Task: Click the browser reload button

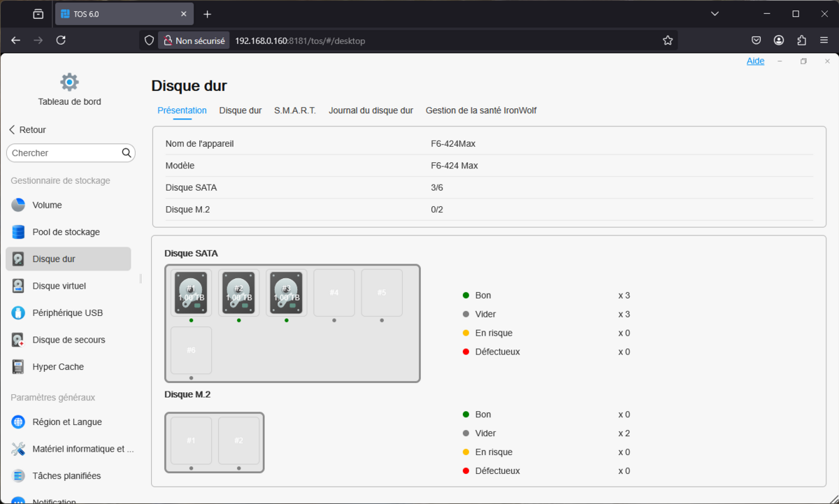Action: [x=61, y=41]
